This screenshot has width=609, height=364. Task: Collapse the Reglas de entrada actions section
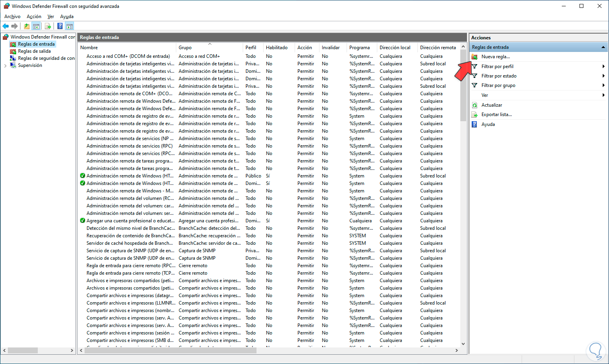pyautogui.click(x=603, y=47)
